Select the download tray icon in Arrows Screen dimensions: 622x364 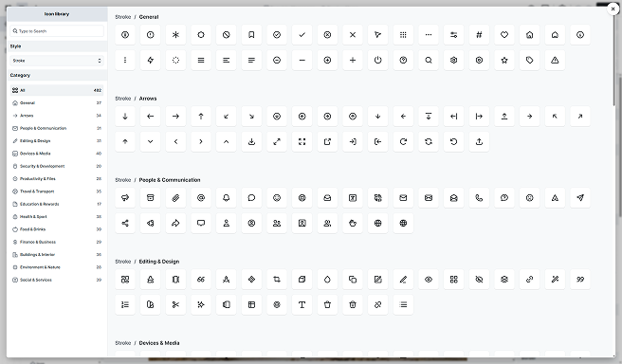coord(251,141)
